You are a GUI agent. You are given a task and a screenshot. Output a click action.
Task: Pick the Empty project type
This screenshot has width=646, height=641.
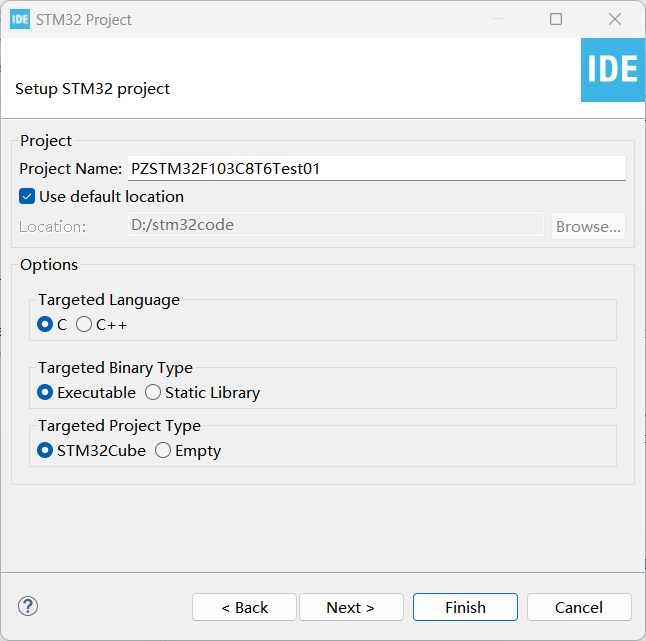pyautogui.click(x=163, y=450)
